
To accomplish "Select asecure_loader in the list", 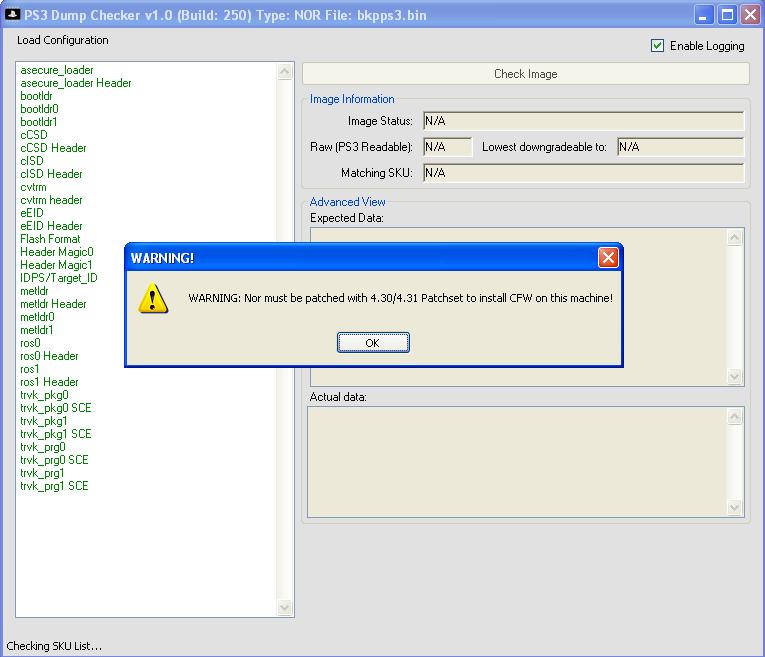I will pyautogui.click(x=57, y=70).
